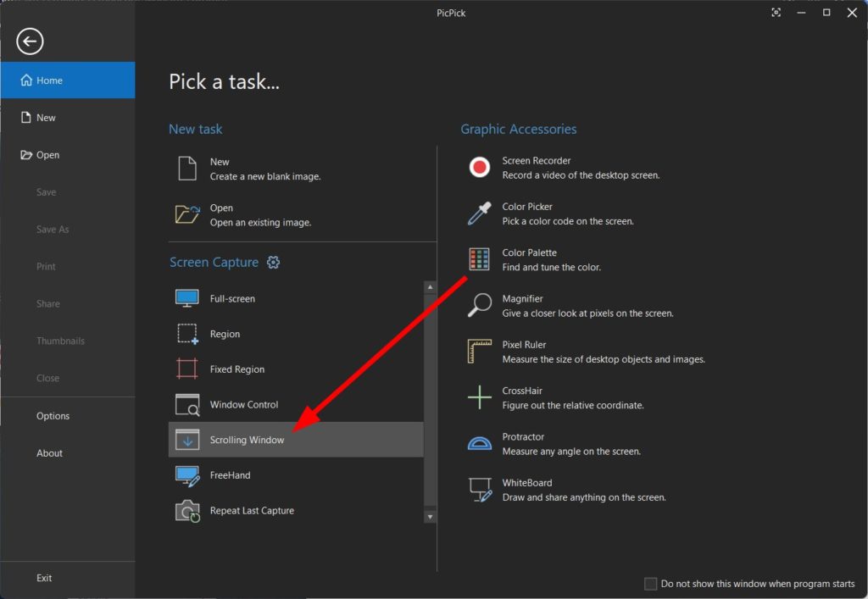Open Screen Capture settings gear
The image size is (868, 599).
point(273,263)
